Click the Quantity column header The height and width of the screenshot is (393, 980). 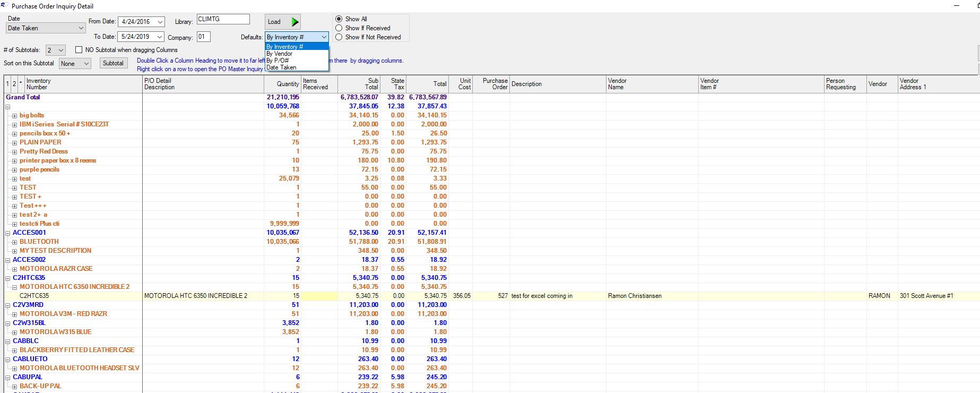point(282,84)
